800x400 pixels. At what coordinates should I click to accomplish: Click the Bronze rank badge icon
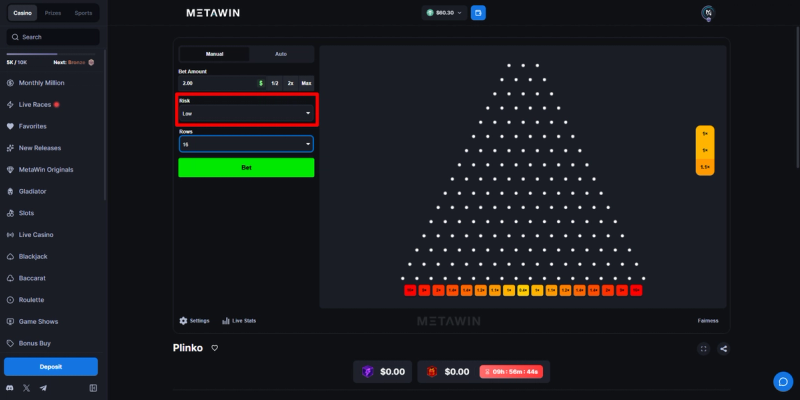(x=91, y=62)
